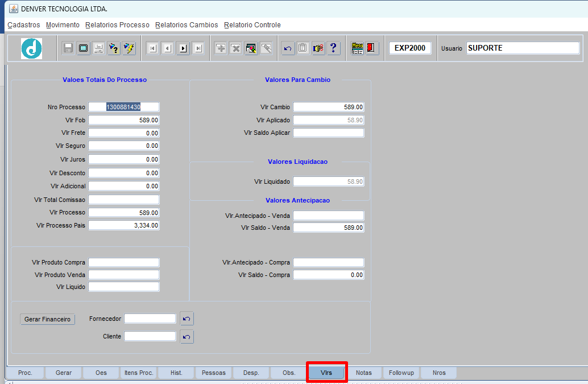Click the Vlr Saldo Aplicar field
This screenshot has width=588, height=384.
[x=329, y=133]
